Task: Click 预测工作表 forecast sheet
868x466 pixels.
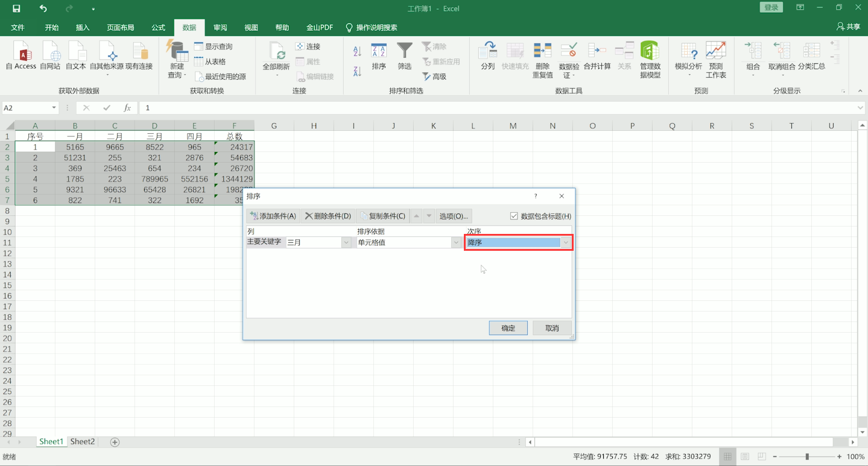Action: point(716,60)
